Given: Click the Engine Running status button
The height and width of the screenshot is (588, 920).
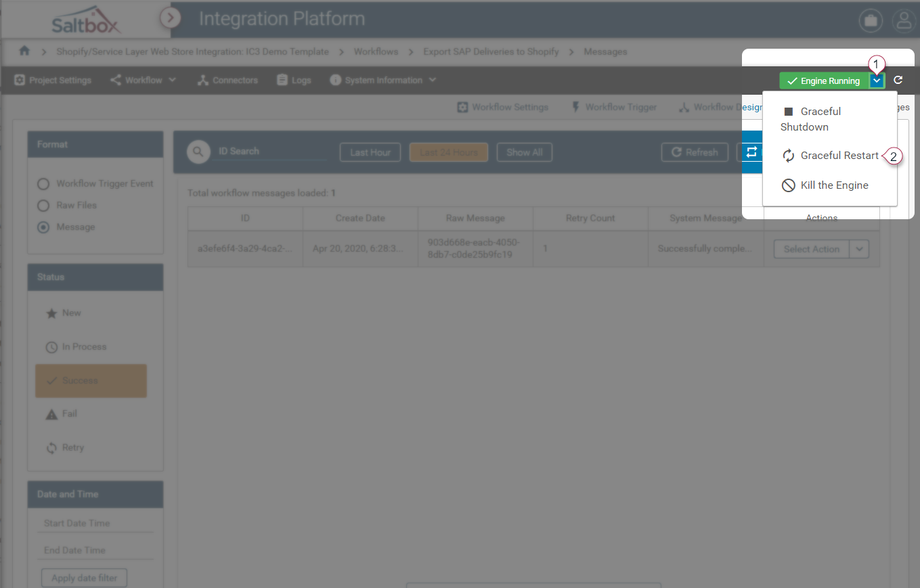Looking at the screenshot, I should pyautogui.click(x=824, y=81).
